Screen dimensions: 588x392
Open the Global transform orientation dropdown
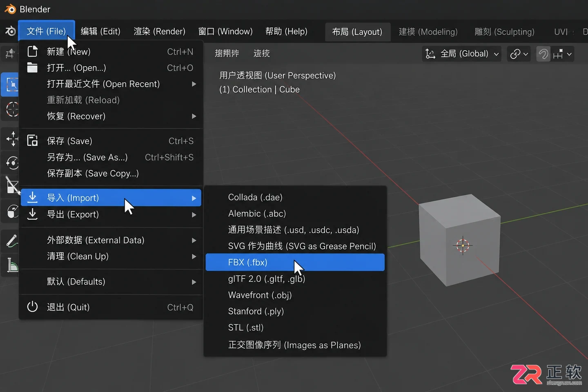(462, 53)
